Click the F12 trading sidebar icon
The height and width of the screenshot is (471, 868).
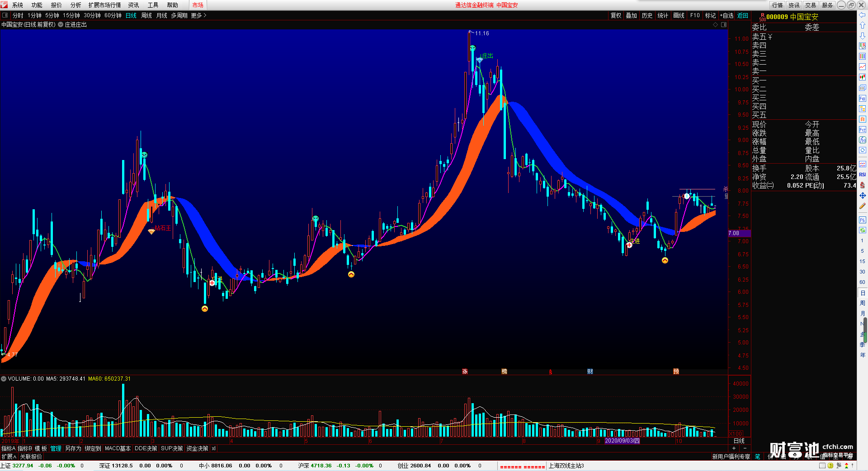(x=862, y=130)
